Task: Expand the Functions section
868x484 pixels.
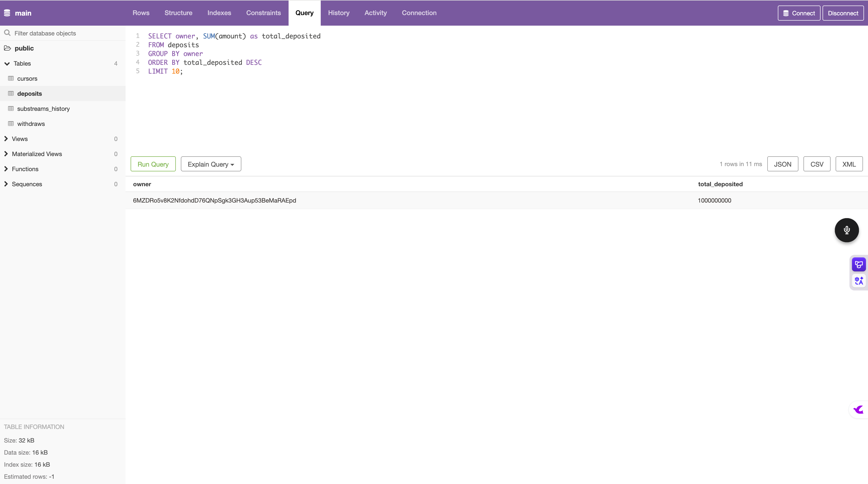Action: click(6, 169)
